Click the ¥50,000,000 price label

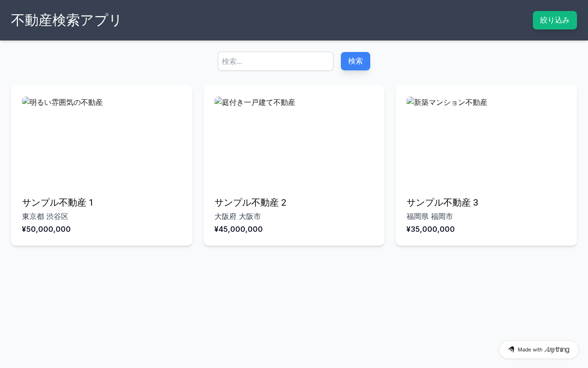coord(46,229)
